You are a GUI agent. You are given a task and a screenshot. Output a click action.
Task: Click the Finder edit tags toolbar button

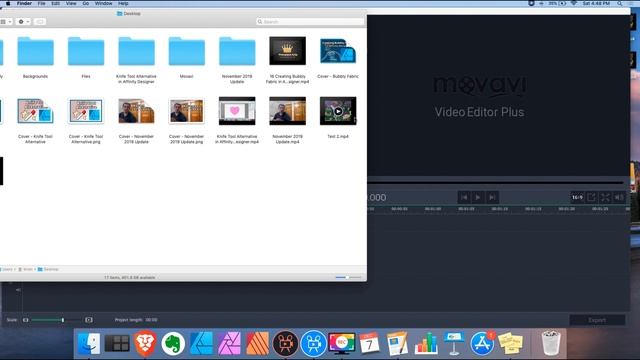[40, 22]
